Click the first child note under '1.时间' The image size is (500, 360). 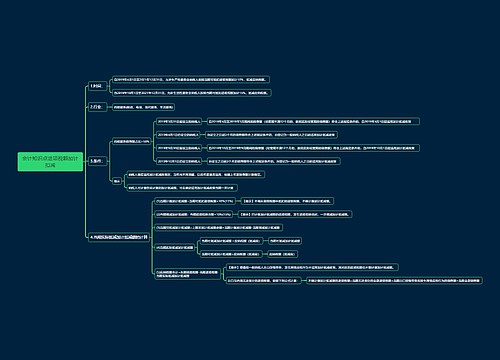coord(191,80)
